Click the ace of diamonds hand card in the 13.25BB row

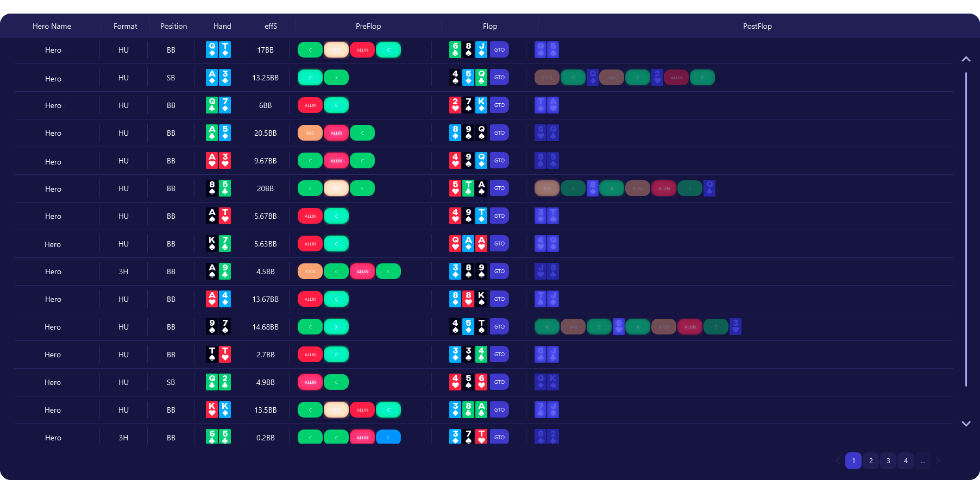212,78
